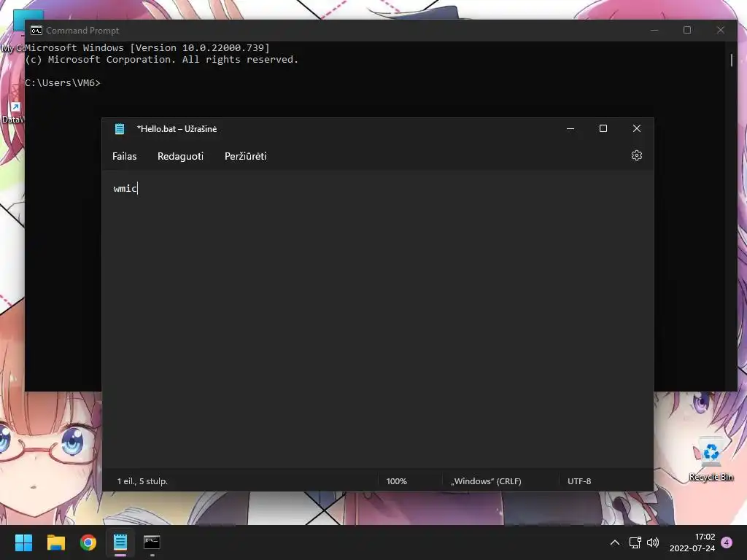Click the 'Command Prompt' title text
Image resolution: width=747 pixels, height=560 pixels.
82,31
